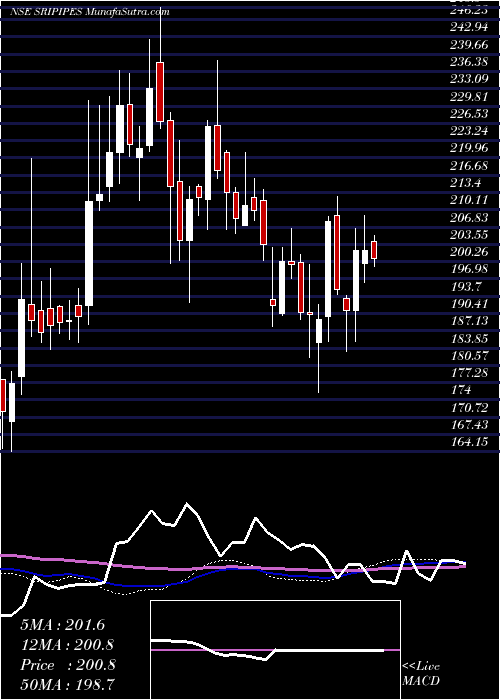Click the 196.98 price axis label
500x700 pixels.
coord(468,269)
